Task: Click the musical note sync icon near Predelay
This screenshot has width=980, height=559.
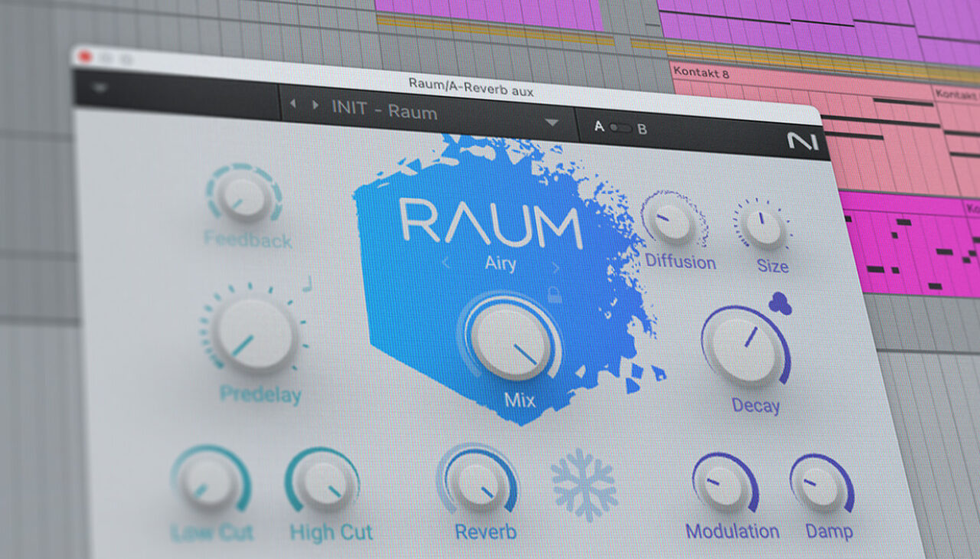Action: point(308,284)
